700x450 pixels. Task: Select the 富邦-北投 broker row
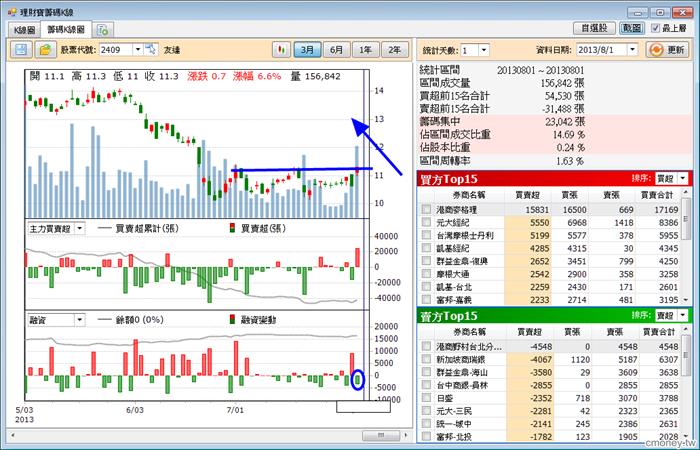point(549,436)
